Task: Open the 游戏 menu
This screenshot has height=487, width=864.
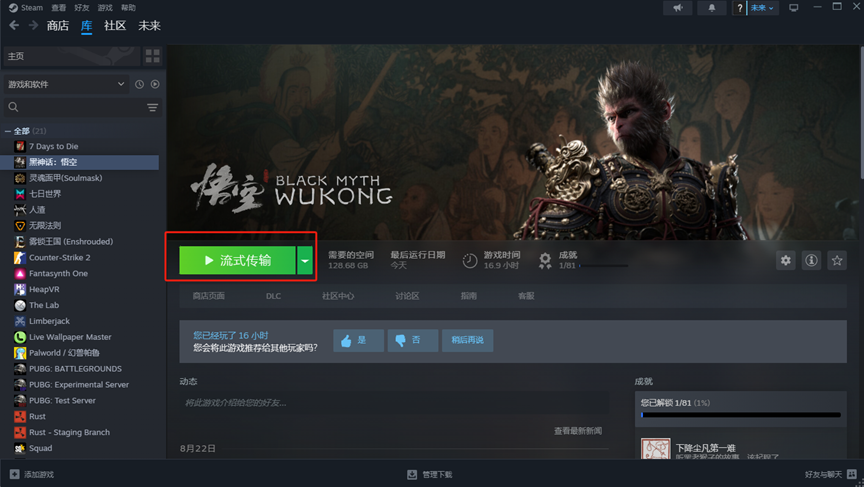Action: point(105,8)
